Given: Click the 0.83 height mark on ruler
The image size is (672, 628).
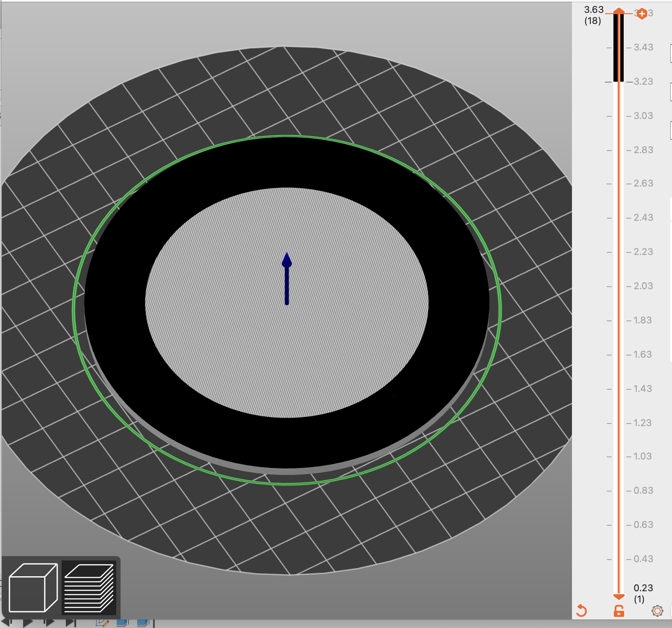Looking at the screenshot, I should [643, 491].
